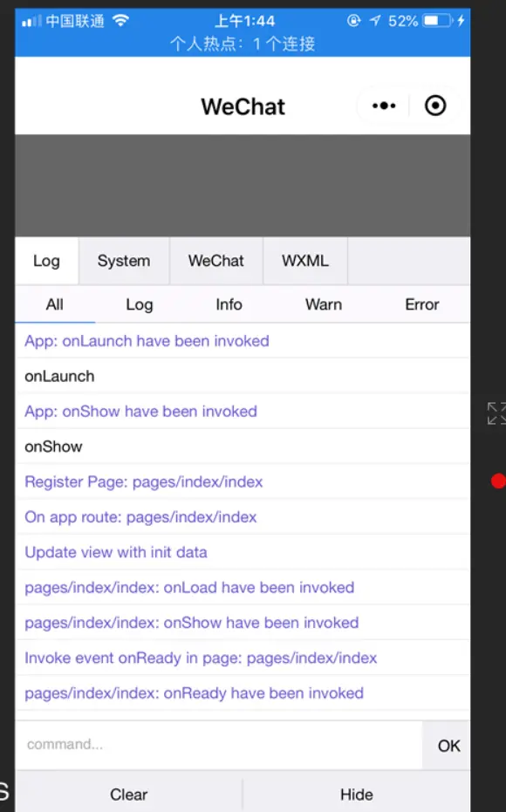The width and height of the screenshot is (506, 812).
Task: Select 'Invoke event onReady in page' entry
Action: click(x=243, y=658)
